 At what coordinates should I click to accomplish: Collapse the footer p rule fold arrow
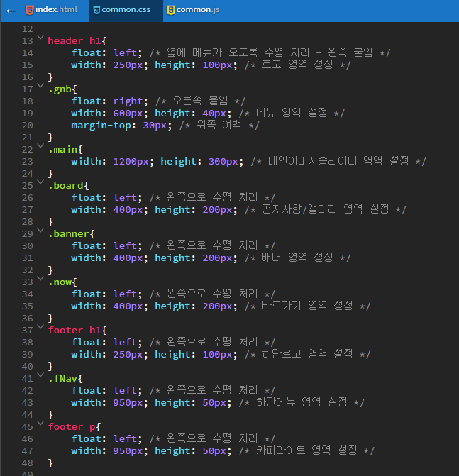(40, 424)
